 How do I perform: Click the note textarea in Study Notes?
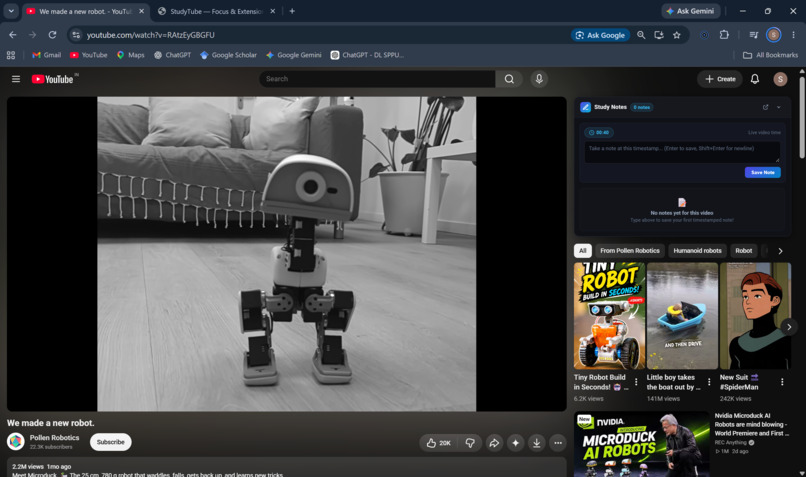coord(682,152)
